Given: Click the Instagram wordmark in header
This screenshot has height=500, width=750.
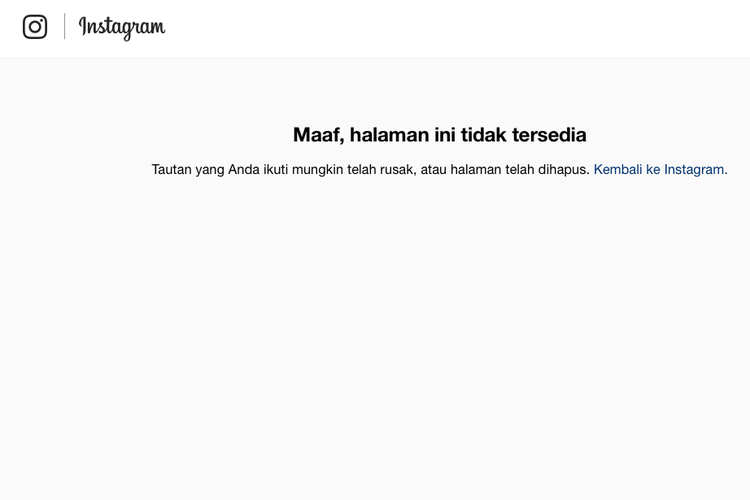Looking at the screenshot, I should coord(122,28).
